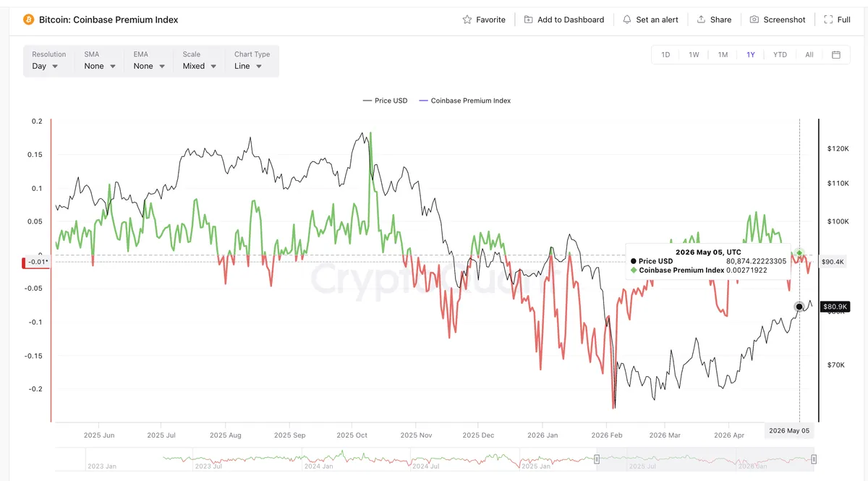
Task: Click the Share upload icon
Action: (x=701, y=20)
